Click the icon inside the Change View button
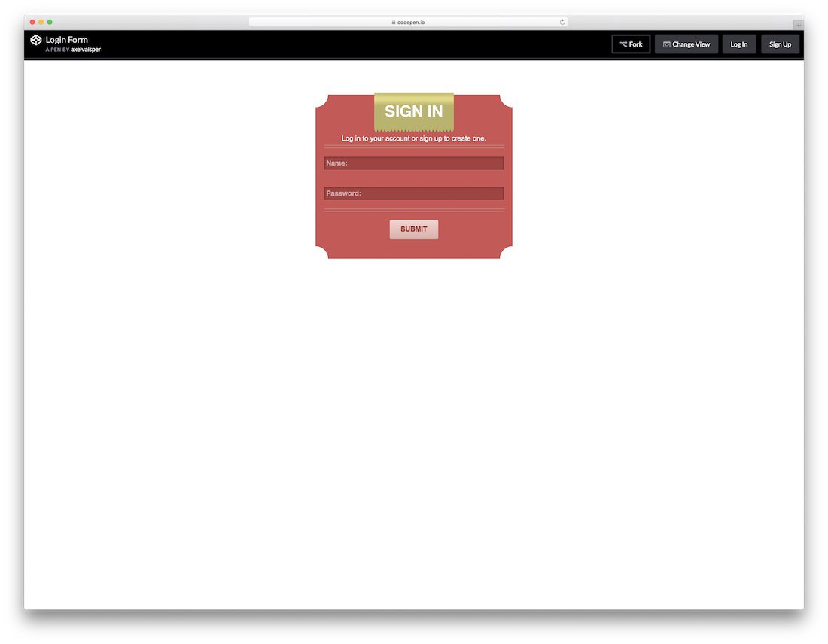 click(666, 44)
